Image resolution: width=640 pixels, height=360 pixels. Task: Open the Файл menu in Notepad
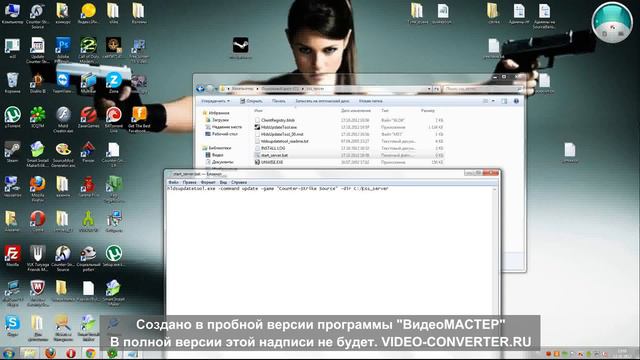[x=173, y=182]
